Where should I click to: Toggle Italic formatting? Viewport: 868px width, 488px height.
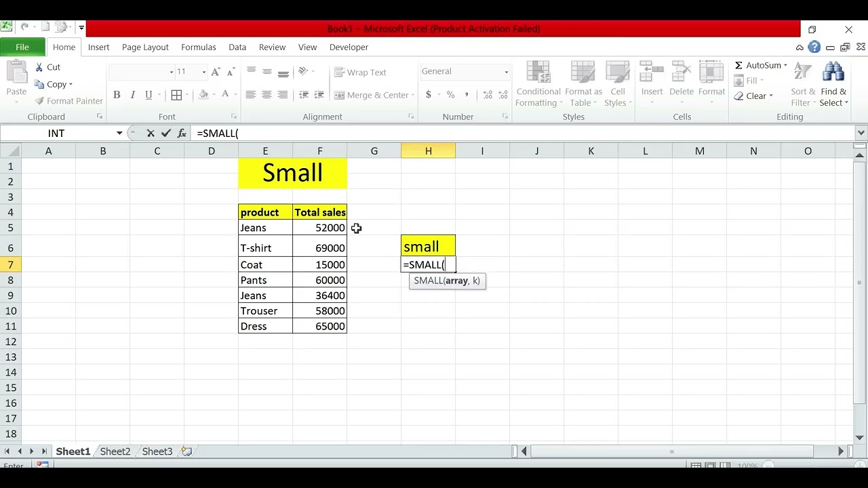point(132,95)
